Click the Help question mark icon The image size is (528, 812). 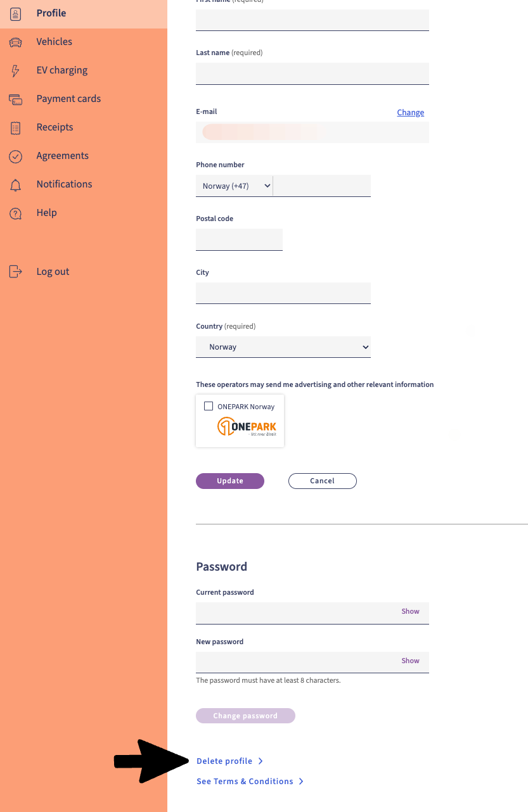[x=16, y=213]
